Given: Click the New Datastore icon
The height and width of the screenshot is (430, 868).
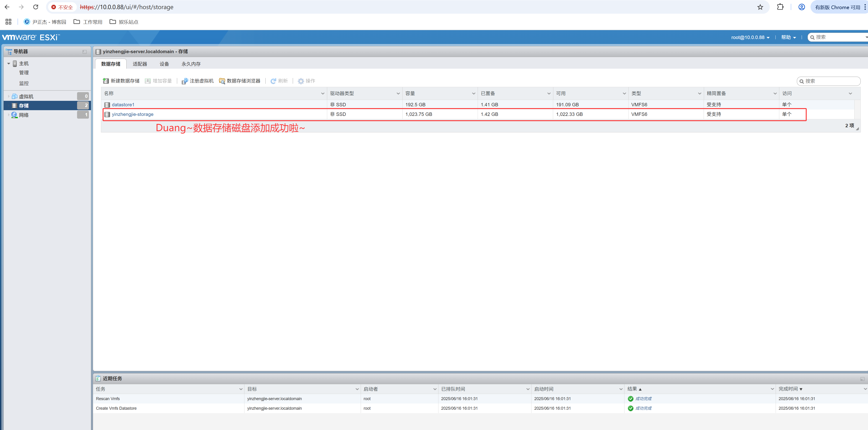Looking at the screenshot, I should [106, 81].
